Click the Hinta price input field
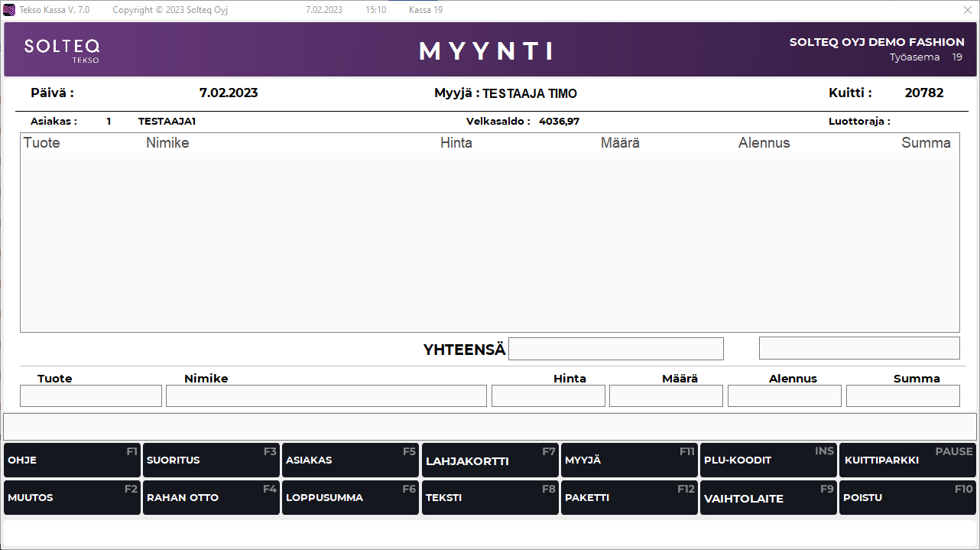This screenshot has width=980, height=550. coord(548,396)
